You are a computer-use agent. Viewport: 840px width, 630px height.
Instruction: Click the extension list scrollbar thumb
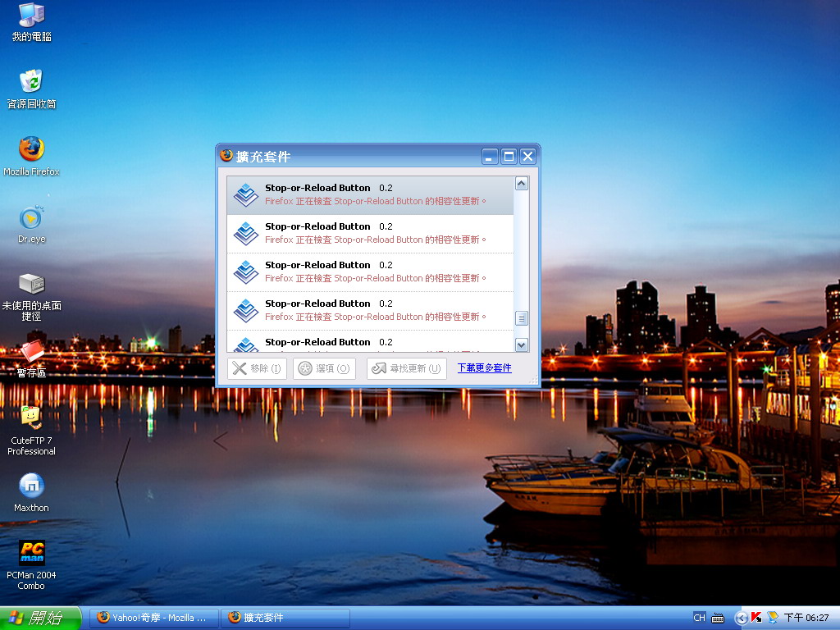pyautogui.click(x=521, y=318)
